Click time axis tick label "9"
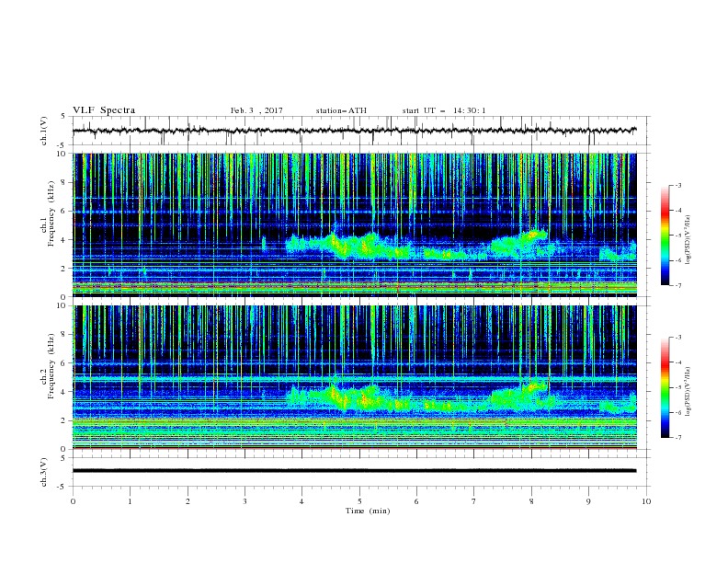This screenshot has width=728, height=563. tap(588, 501)
